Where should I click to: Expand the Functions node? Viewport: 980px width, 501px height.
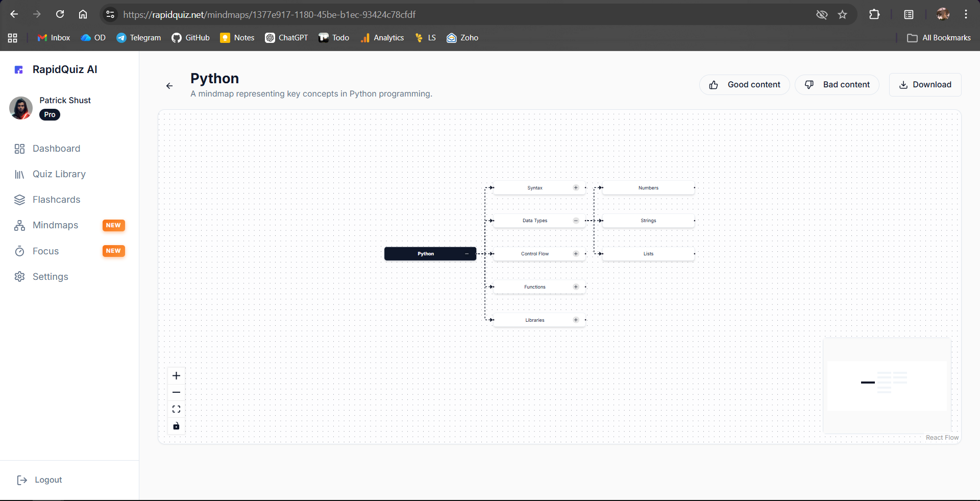576,287
